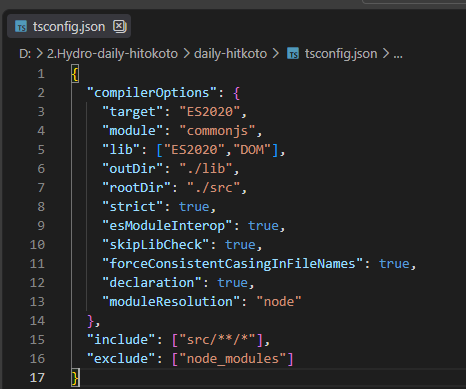Click line number 1 in the gutter
The width and height of the screenshot is (466, 389).
point(41,74)
